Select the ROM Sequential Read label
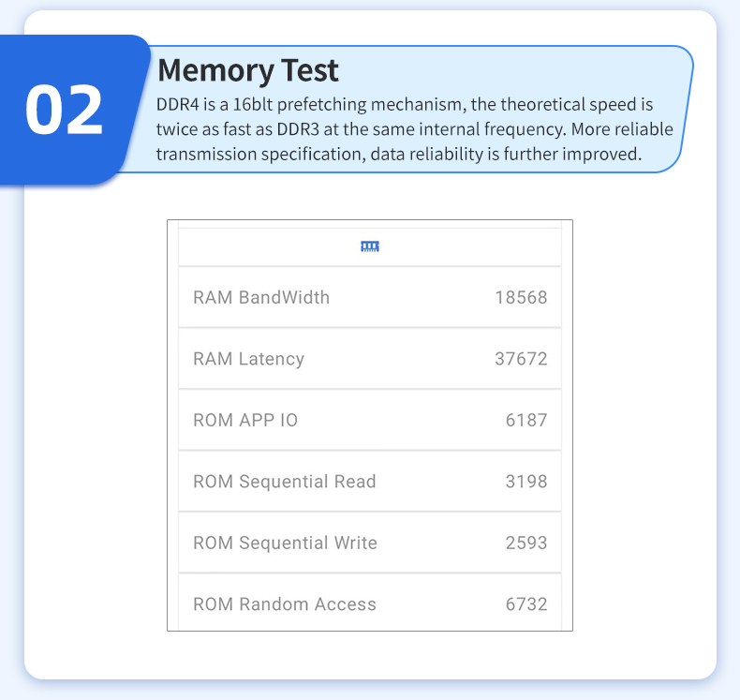Image resolution: width=740 pixels, height=700 pixels. 285,482
